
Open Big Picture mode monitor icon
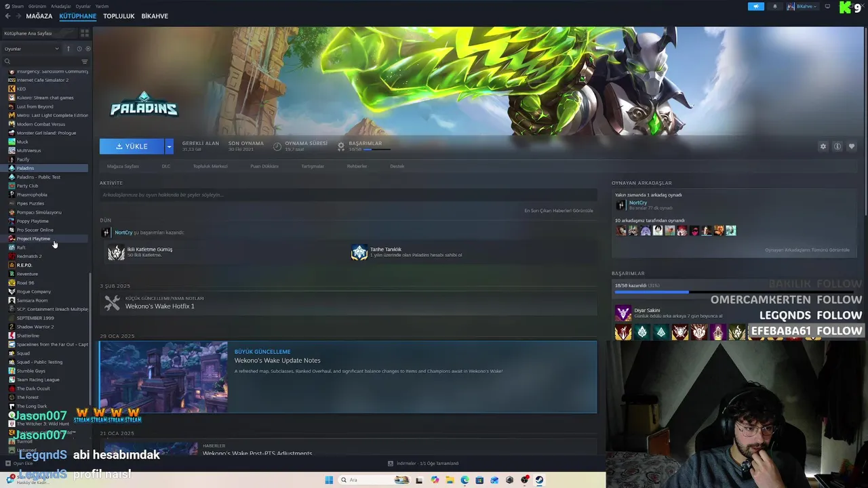[x=827, y=6]
